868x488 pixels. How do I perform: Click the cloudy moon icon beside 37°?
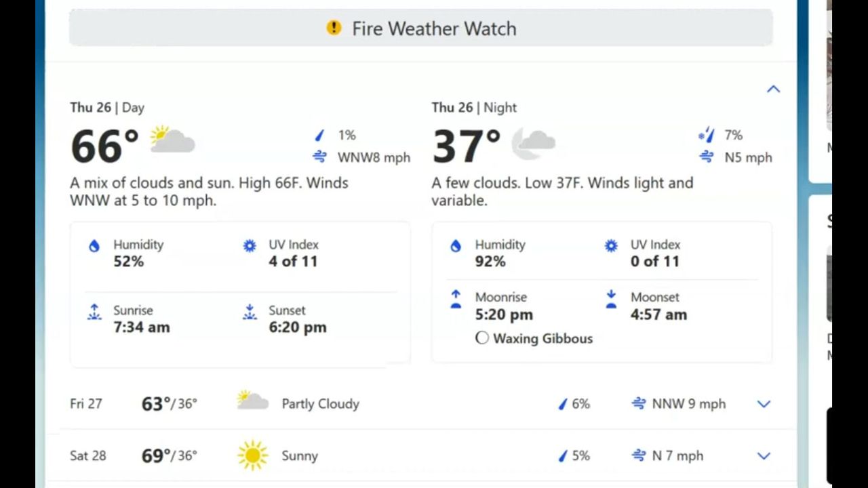click(x=533, y=142)
